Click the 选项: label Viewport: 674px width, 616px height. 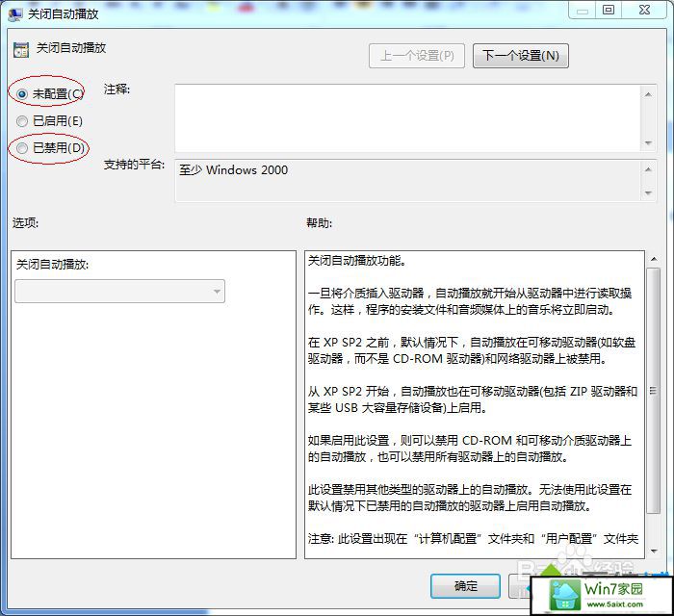click(25, 223)
